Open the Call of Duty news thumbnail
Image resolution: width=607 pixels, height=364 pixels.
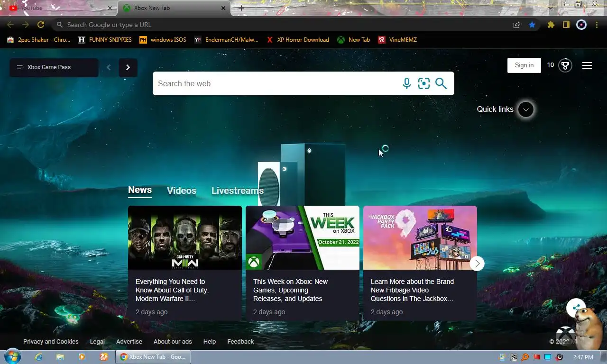(185, 237)
